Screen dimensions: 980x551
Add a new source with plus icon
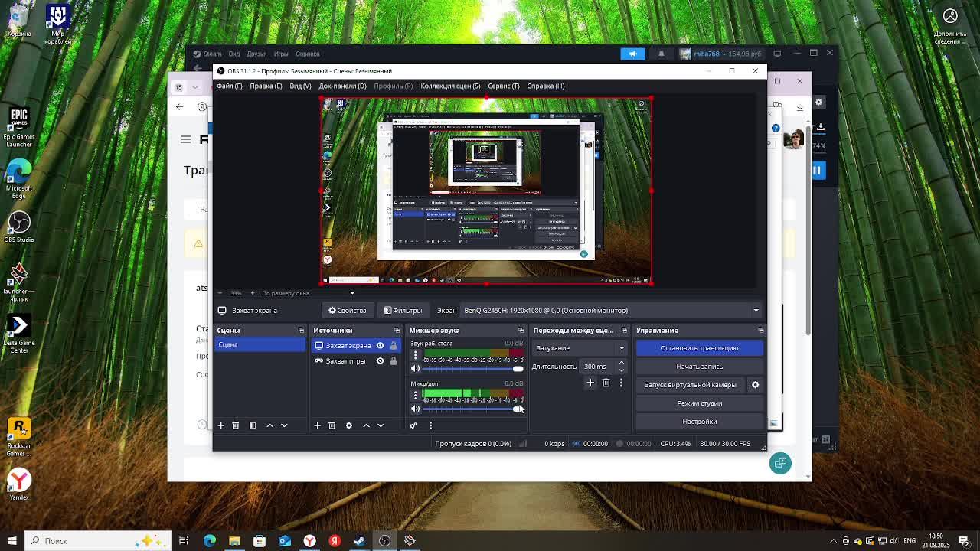coord(317,425)
